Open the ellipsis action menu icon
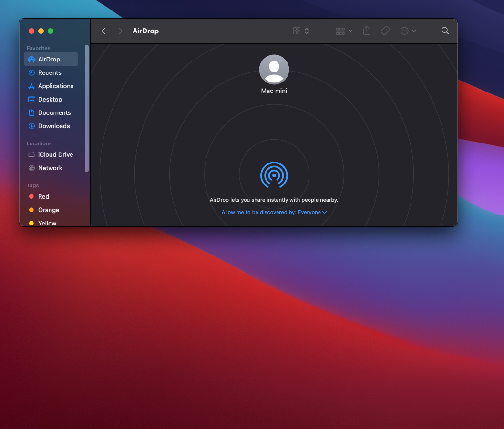This screenshot has width=504, height=429. tap(404, 31)
